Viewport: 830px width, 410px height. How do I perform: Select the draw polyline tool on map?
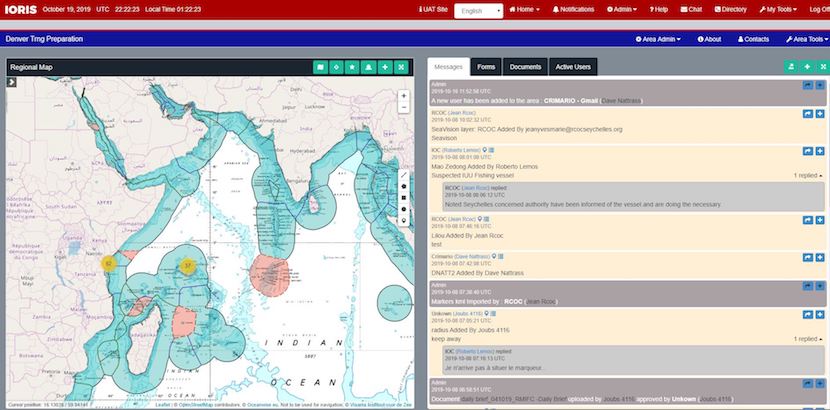point(403,173)
